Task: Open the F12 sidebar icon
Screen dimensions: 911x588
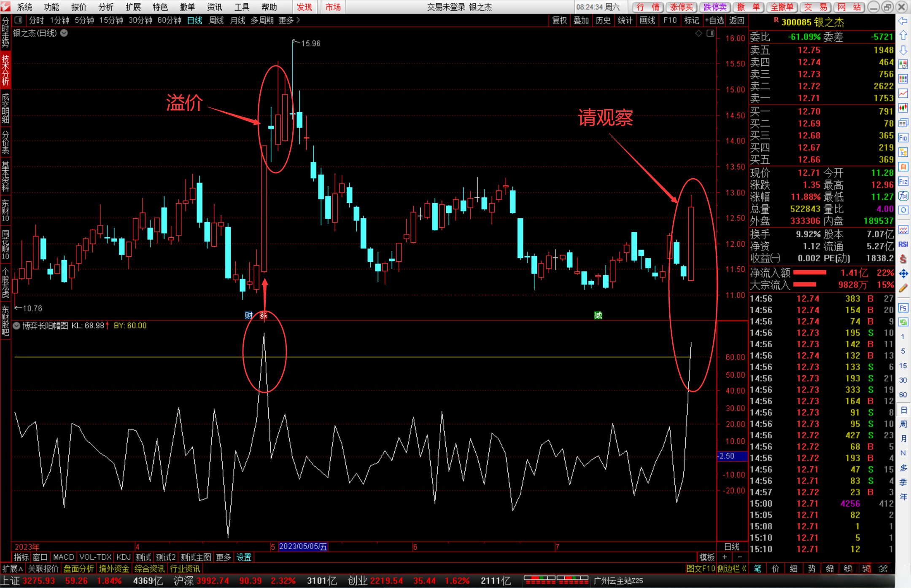Action: click(903, 182)
